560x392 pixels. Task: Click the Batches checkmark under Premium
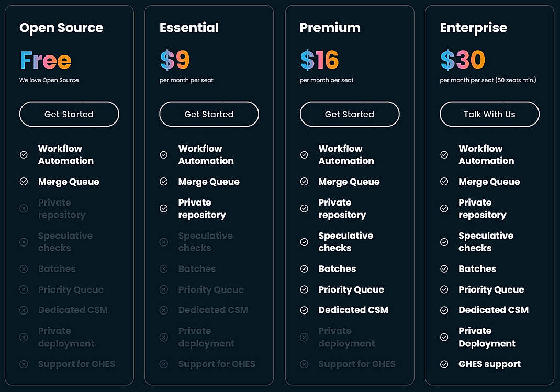305,268
